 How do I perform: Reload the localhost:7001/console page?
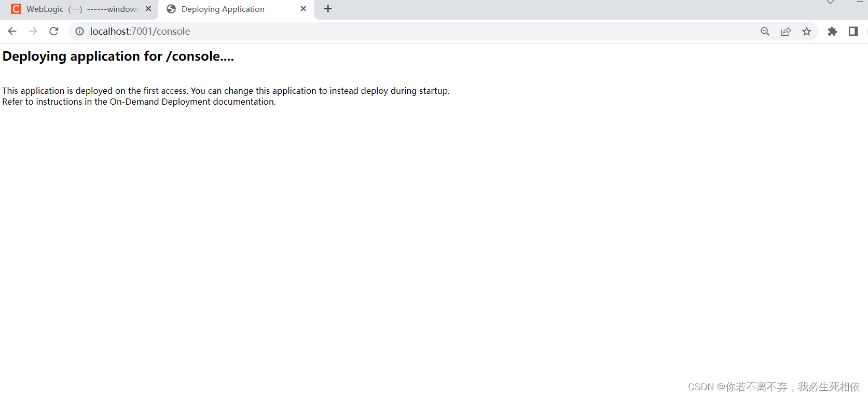[54, 31]
